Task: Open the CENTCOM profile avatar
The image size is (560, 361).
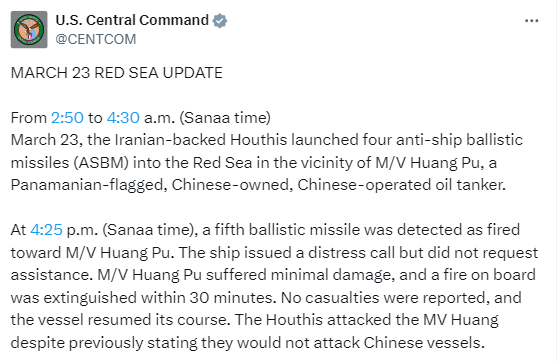Action: [x=29, y=30]
